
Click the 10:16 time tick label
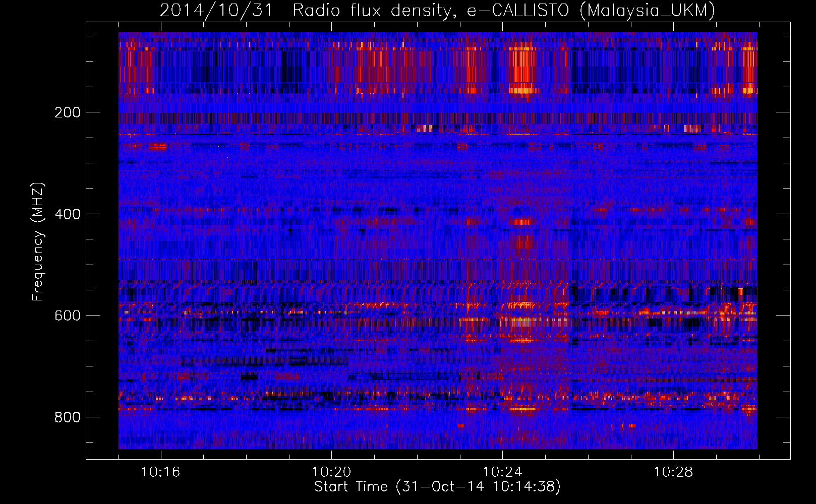coord(161,472)
